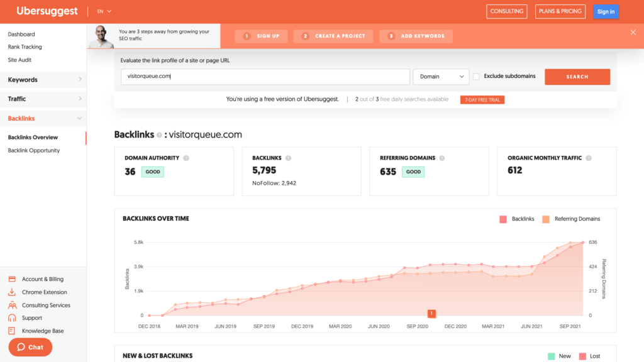
Task: Open Chrome Extension link
Action: 45,292
